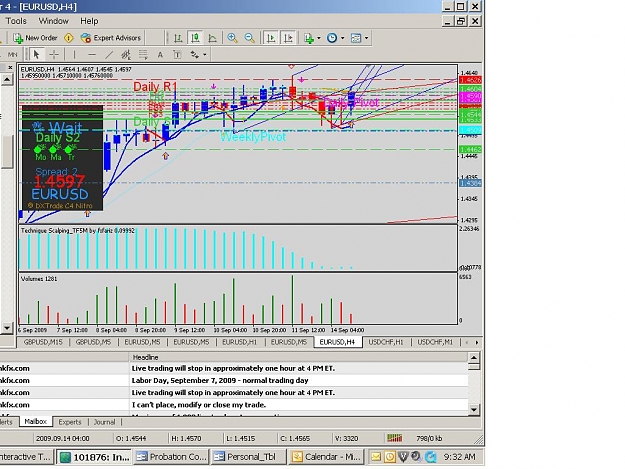The image size is (625, 469).
Task: Click the magenta 1.4590 price label
Action: [470, 96]
